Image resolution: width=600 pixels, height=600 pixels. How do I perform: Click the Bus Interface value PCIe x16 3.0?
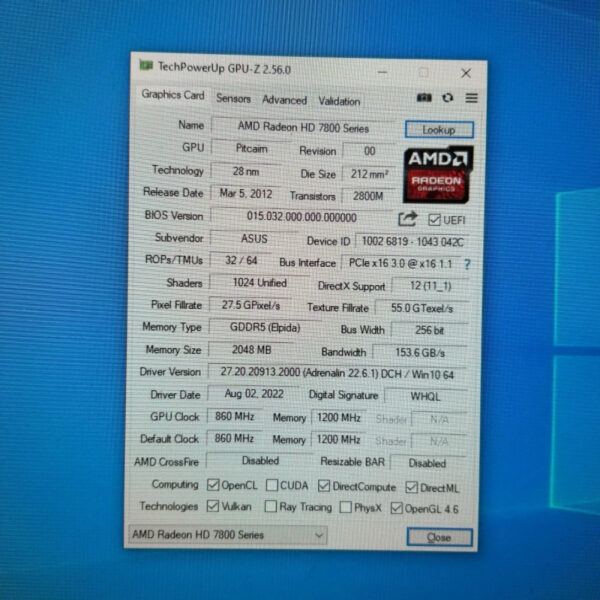tap(401, 263)
